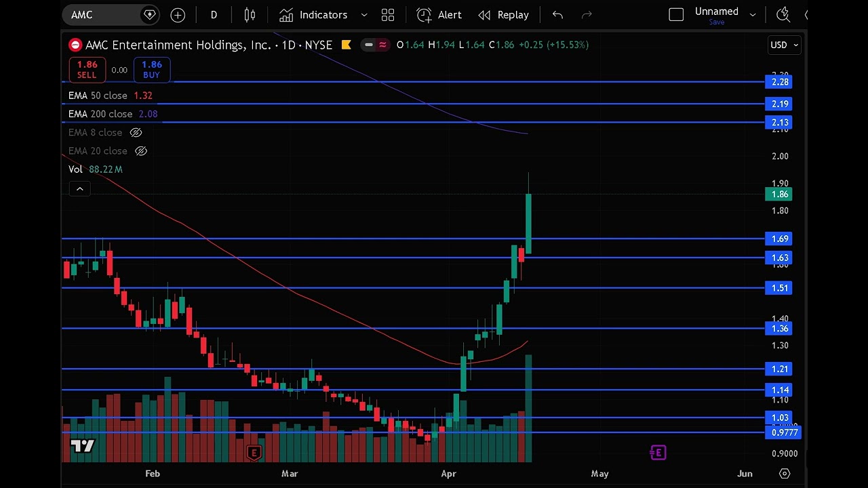Show the hidden EMA 20 indicator
868x488 pixels.
coord(141,150)
